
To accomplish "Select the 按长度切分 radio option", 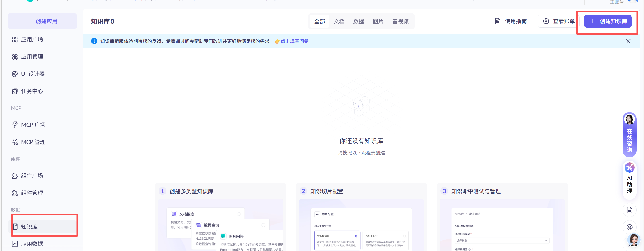I will pyautogui.click(x=356, y=236).
